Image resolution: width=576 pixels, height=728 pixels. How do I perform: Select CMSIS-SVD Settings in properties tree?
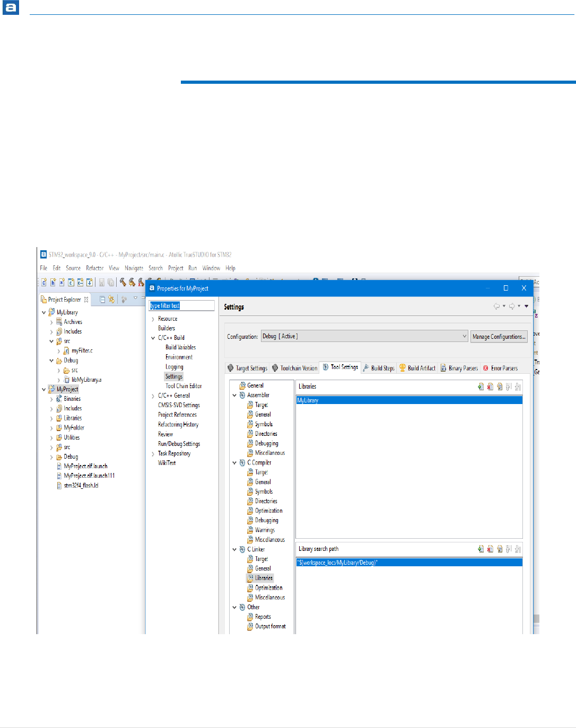tap(179, 405)
